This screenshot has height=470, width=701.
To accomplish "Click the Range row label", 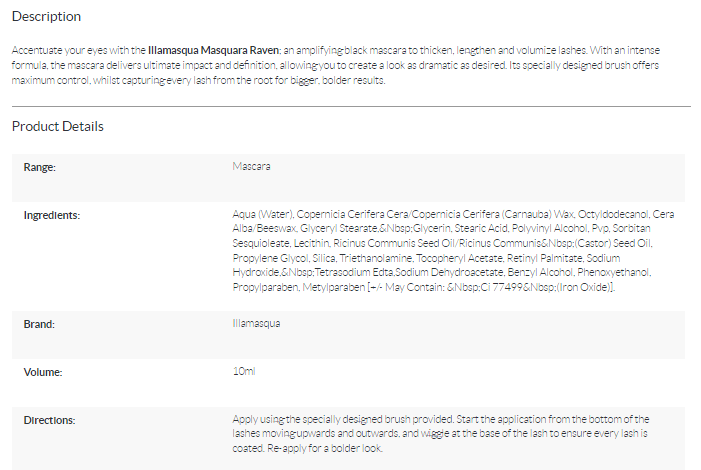I will point(40,167).
